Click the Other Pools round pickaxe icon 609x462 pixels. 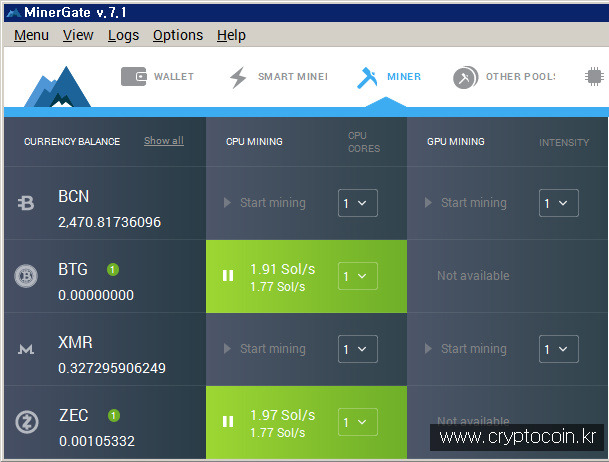(x=465, y=77)
